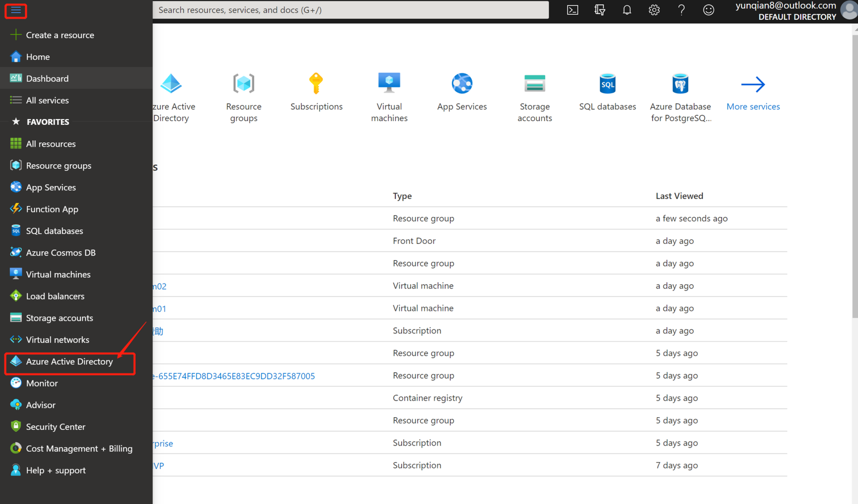Open Help + support in the sidebar
858x504 pixels.
(76, 470)
